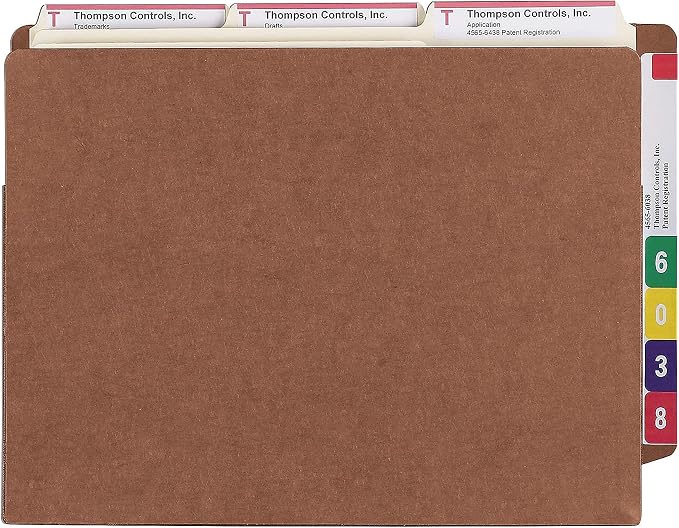Select the green number 6 label
Image resolution: width=679 pixels, height=528 pixels.
pyautogui.click(x=661, y=262)
